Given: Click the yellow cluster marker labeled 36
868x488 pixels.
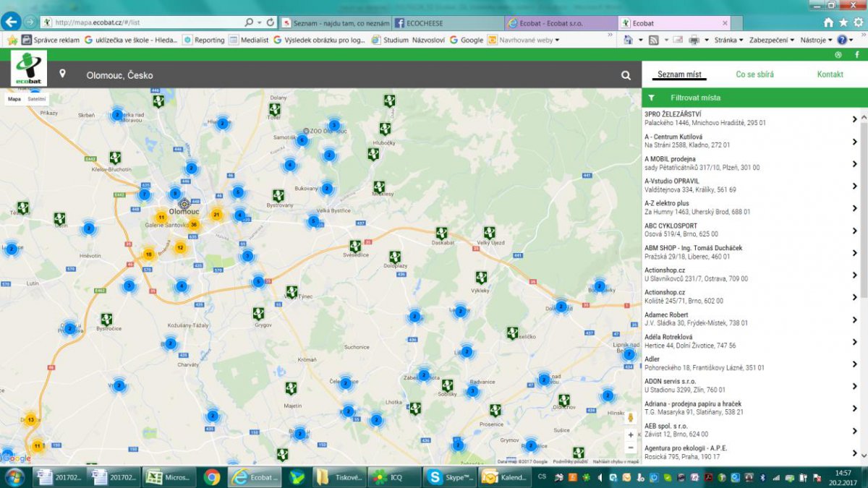Looking at the screenshot, I should click(x=194, y=224).
